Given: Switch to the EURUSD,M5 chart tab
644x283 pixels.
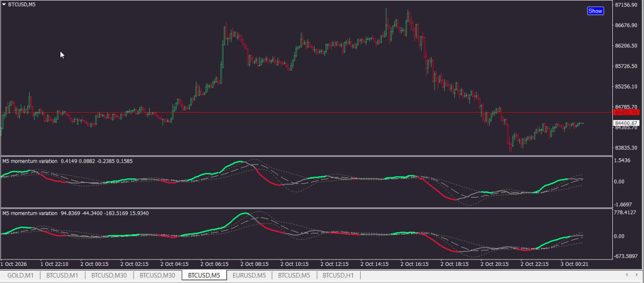Looking at the screenshot, I should 249,275.
